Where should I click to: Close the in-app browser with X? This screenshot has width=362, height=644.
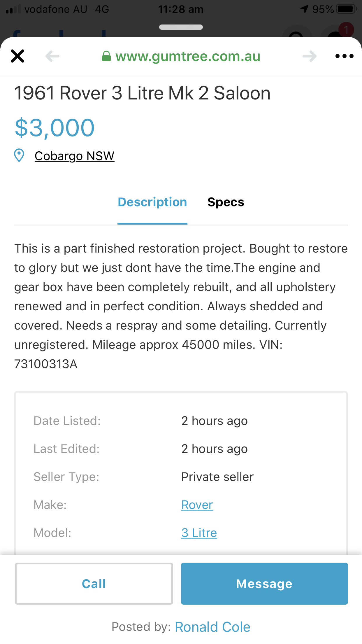(x=17, y=56)
